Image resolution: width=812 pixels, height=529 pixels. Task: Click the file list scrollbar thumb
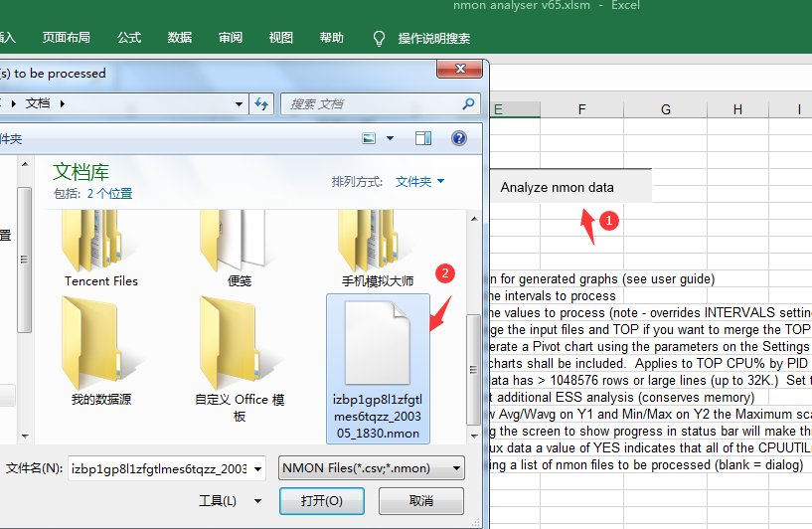[x=473, y=370]
